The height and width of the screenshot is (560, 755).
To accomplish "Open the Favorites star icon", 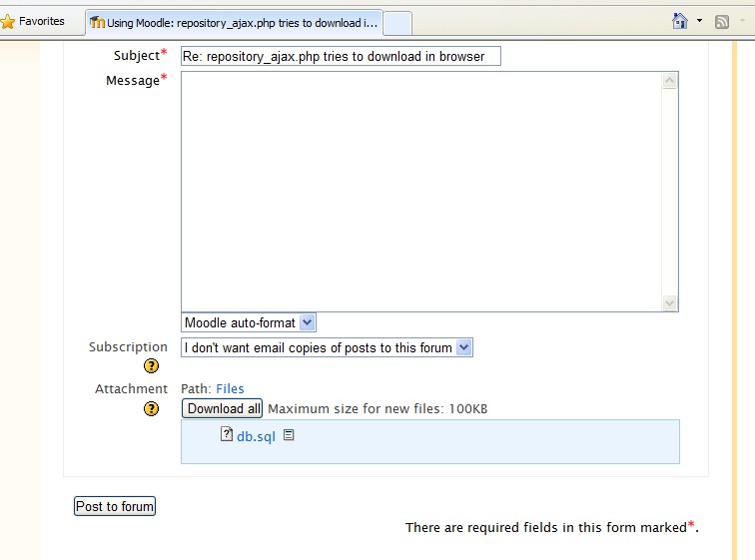I will pos(7,22).
